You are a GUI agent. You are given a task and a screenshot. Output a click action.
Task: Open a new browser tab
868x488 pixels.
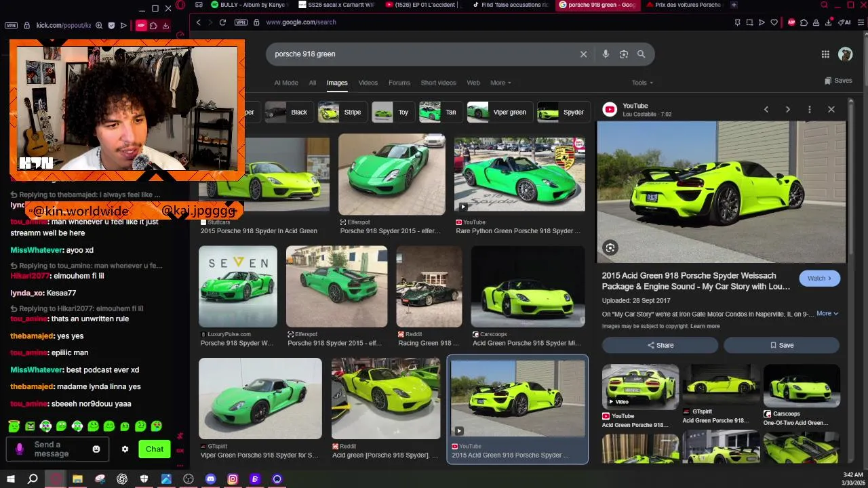pyautogui.click(x=733, y=5)
